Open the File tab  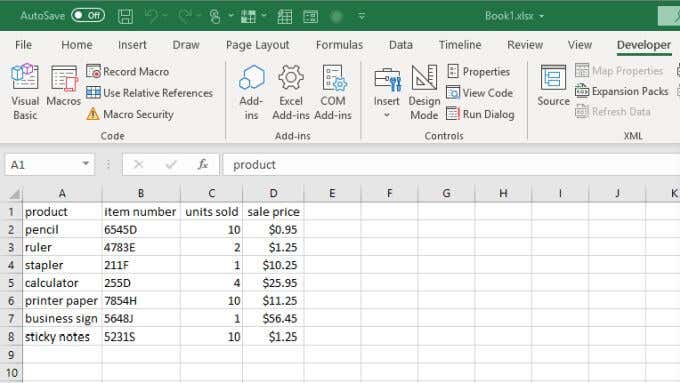[x=23, y=45]
